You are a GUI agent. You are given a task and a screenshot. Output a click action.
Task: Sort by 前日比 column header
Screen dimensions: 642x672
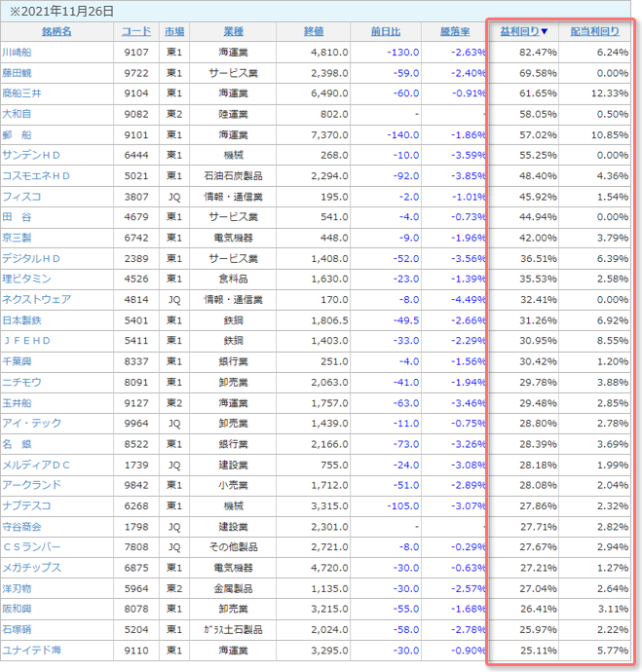[386, 32]
